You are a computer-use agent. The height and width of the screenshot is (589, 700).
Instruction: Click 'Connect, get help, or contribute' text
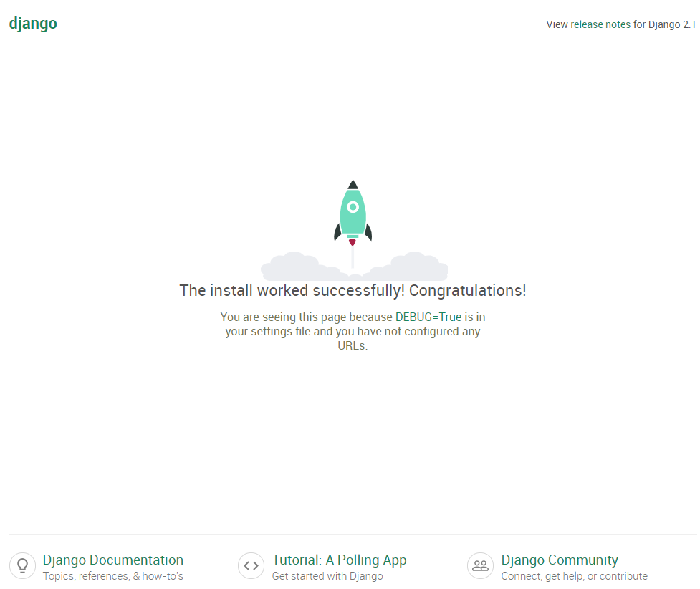pos(574,576)
